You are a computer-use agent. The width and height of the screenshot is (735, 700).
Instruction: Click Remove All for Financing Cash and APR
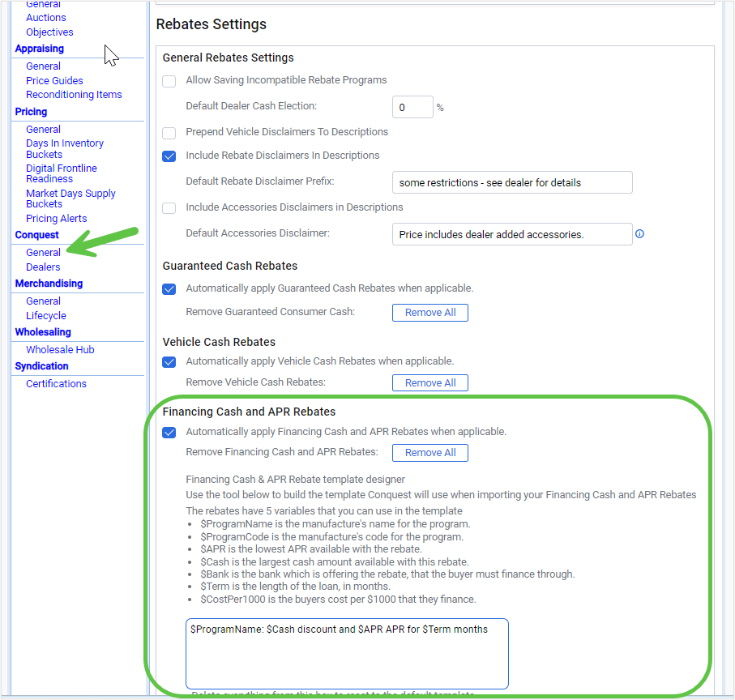(x=429, y=453)
